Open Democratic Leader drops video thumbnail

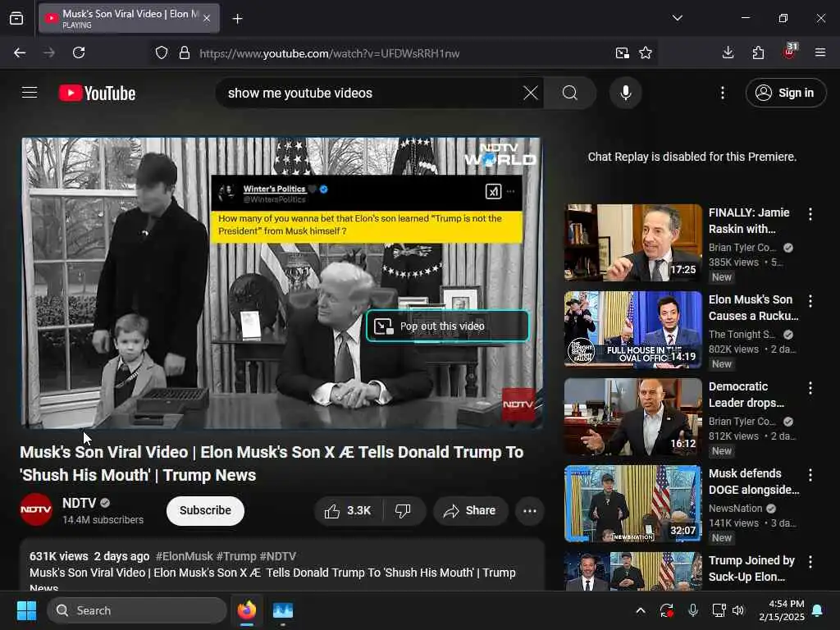(632, 417)
